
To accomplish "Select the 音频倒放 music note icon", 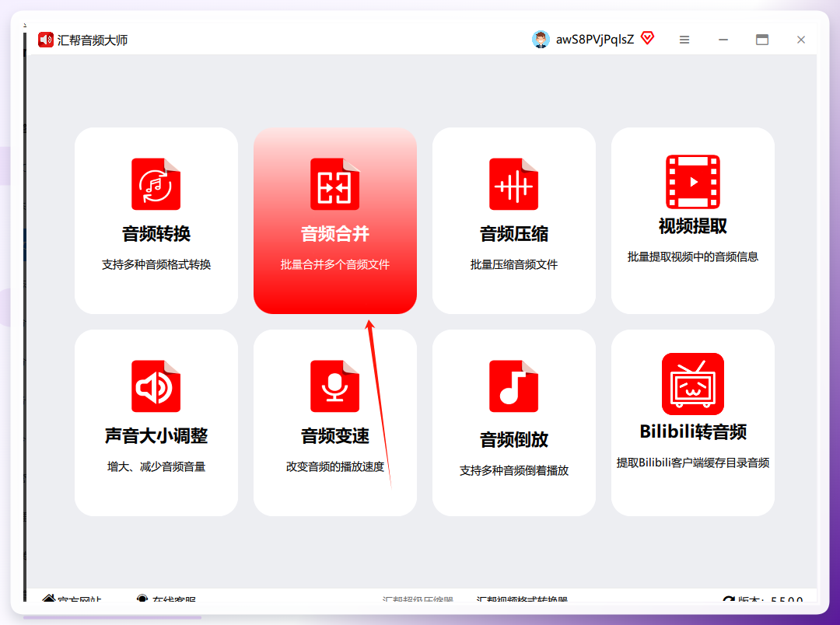I will [x=514, y=386].
